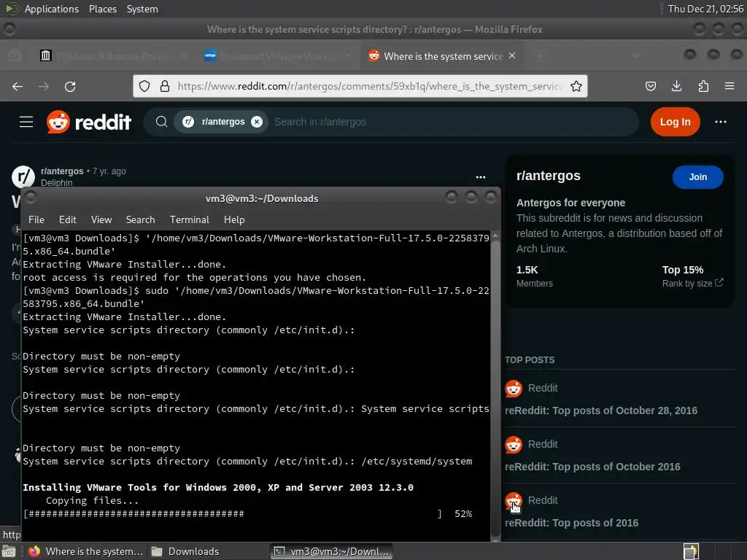Select terminal vm3@vm3 taskbar entry
Viewport: 747px width, 560px height.
pos(332,551)
